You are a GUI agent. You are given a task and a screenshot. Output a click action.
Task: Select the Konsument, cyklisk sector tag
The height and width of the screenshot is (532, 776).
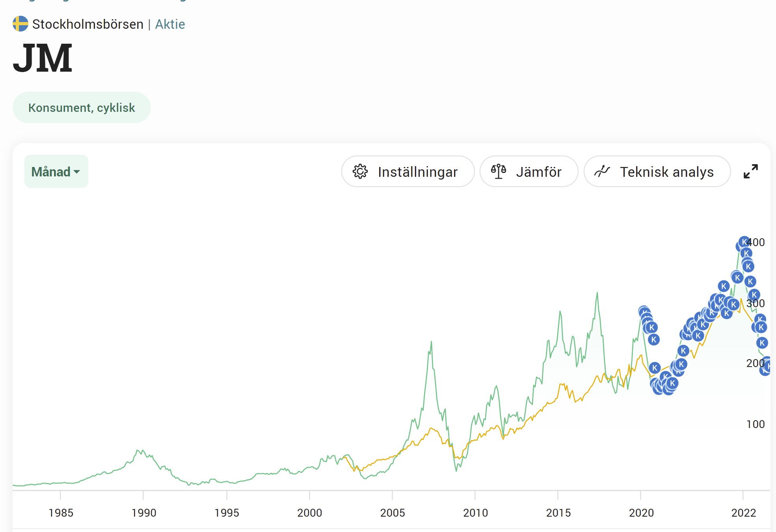(82, 108)
